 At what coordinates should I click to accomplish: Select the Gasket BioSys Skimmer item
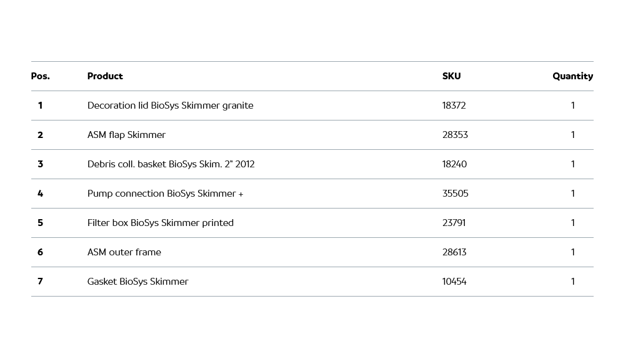[137, 282]
